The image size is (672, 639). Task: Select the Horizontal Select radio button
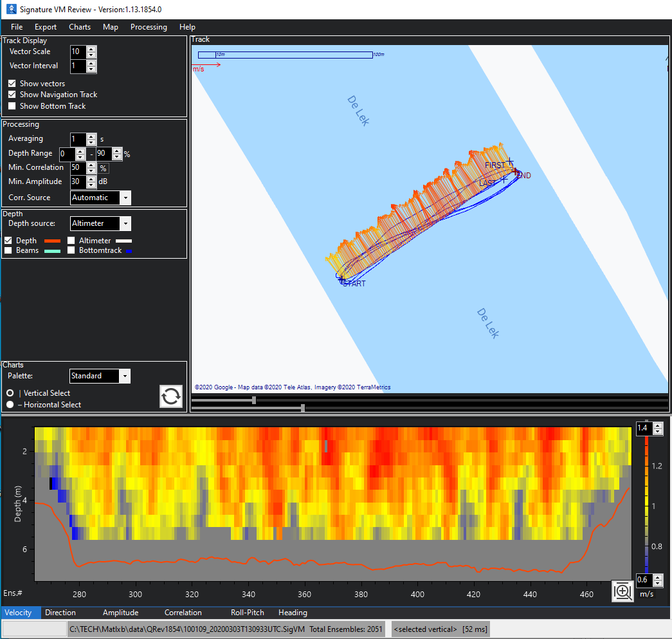coord(10,405)
